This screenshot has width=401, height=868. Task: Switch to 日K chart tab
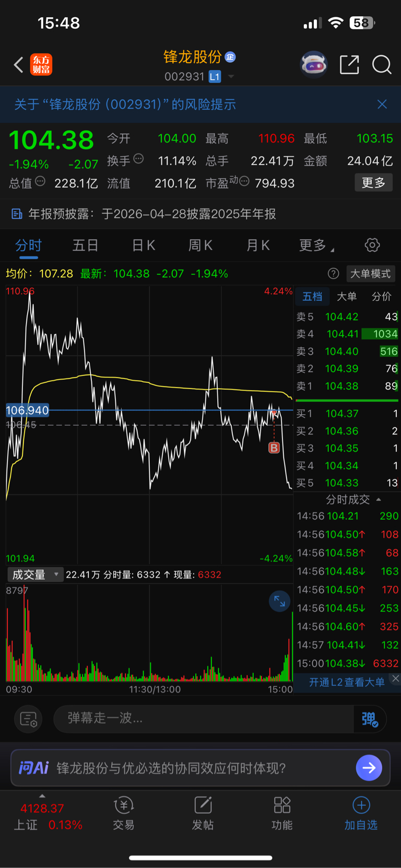[x=144, y=245]
